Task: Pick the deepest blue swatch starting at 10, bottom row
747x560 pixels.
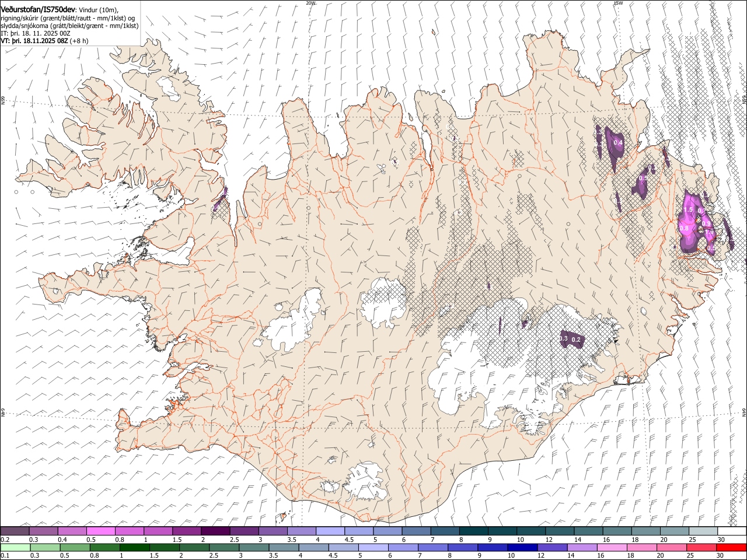Action: [x=522, y=547]
